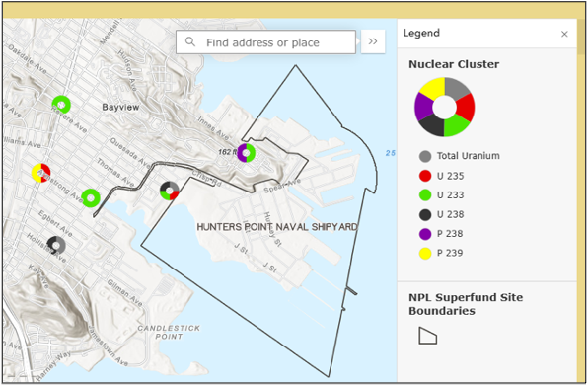Click the Innes Ave street label
This screenshot has width=588, height=385.
(x=213, y=128)
